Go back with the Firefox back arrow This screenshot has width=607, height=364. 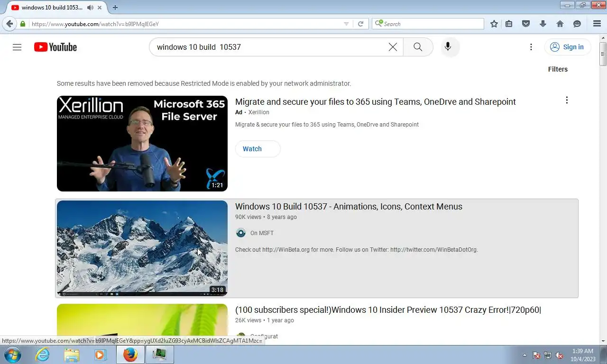tap(9, 24)
